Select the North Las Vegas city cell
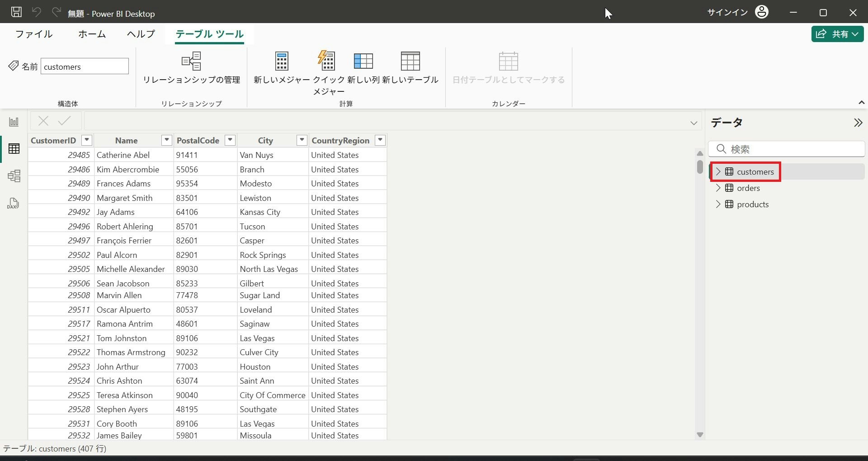The width and height of the screenshot is (868, 461). point(273,269)
